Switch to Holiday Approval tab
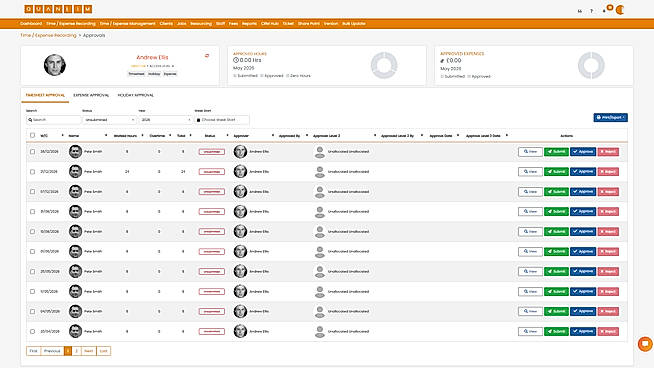 tap(136, 96)
